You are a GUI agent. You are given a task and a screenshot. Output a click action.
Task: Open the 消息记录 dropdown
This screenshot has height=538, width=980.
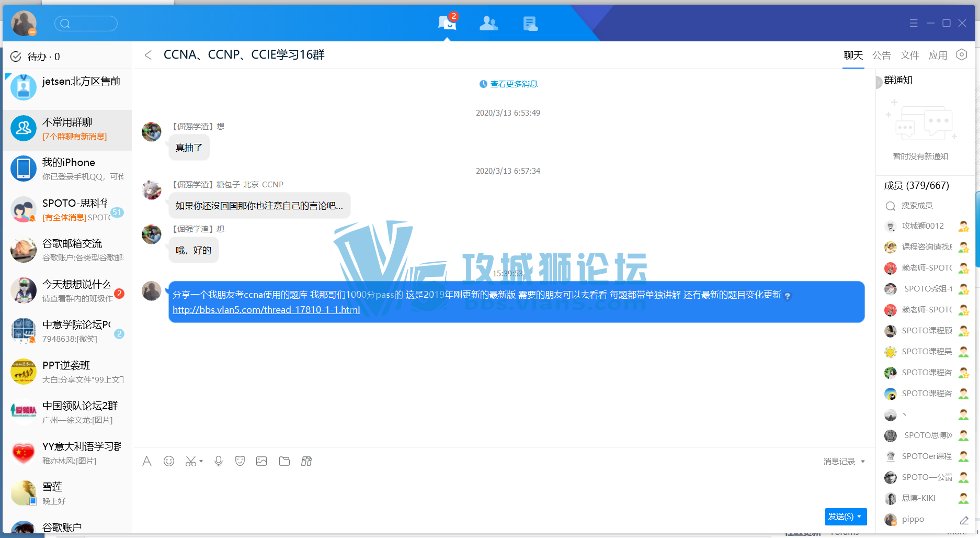click(x=844, y=461)
